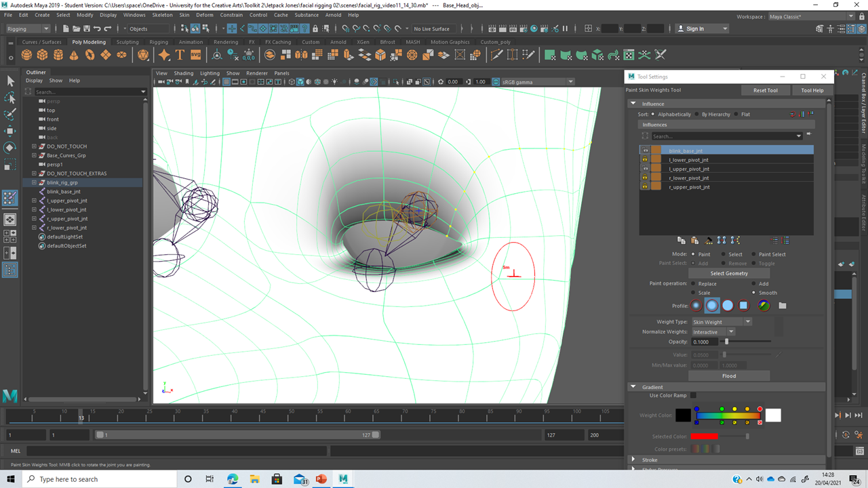Screen dimensions: 868x488
Task: Click the SVG import shelf icon
Action: [195, 55]
